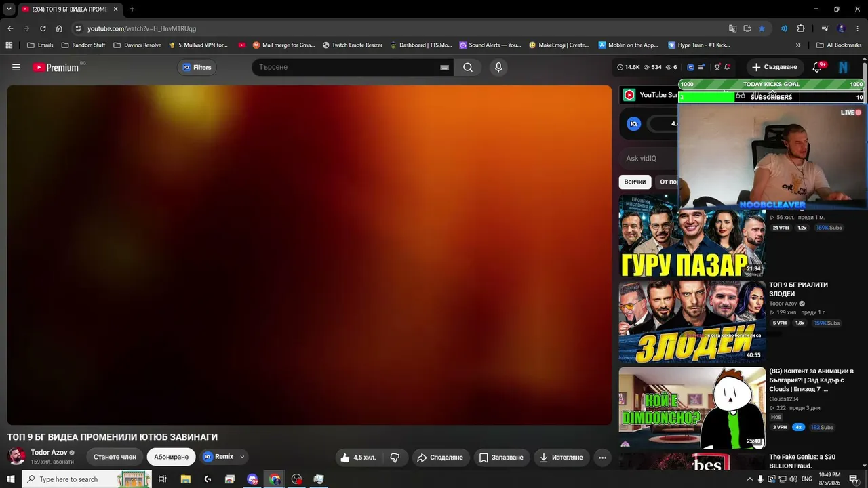Toggle the bookmark star for this page
The height and width of the screenshot is (488, 868).
coord(762,28)
